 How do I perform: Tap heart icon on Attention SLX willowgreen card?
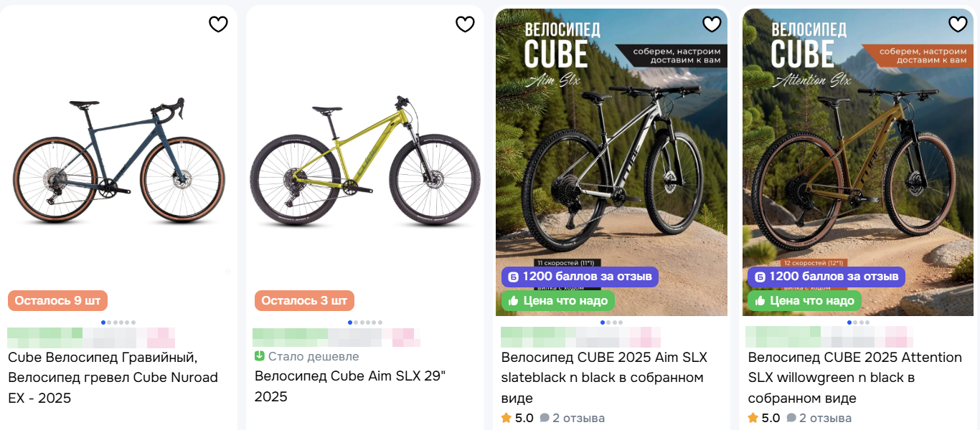(958, 24)
